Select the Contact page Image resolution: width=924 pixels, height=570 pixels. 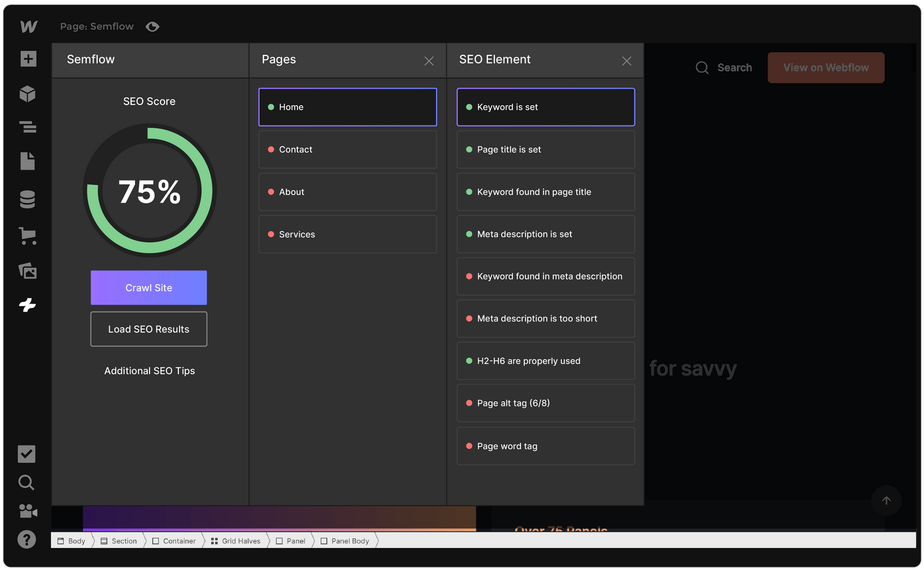[x=347, y=149]
